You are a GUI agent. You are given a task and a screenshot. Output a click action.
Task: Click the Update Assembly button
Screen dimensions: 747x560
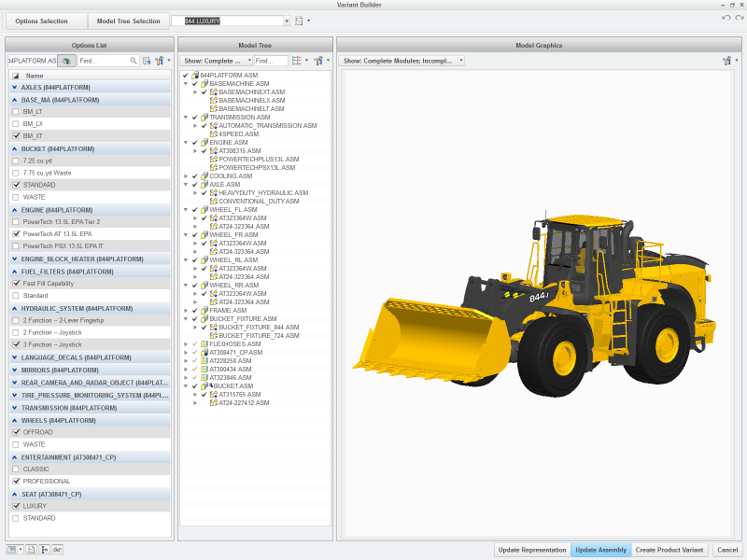pos(600,550)
